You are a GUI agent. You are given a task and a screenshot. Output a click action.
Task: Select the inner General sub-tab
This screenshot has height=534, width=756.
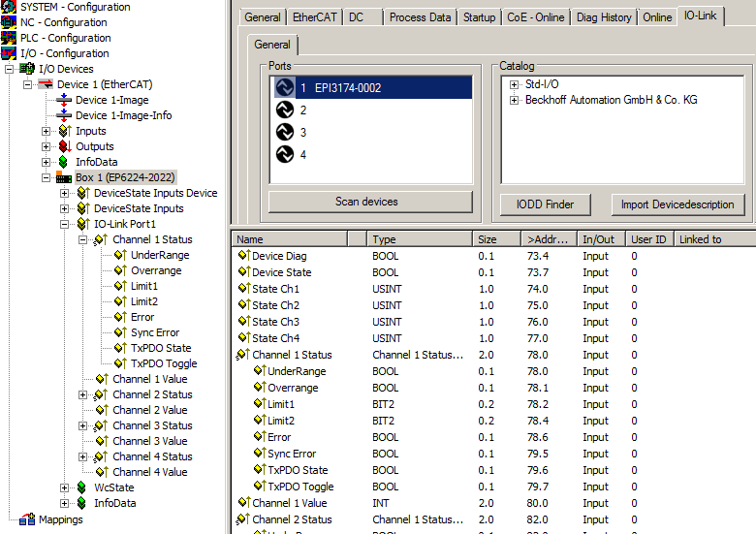(272, 45)
